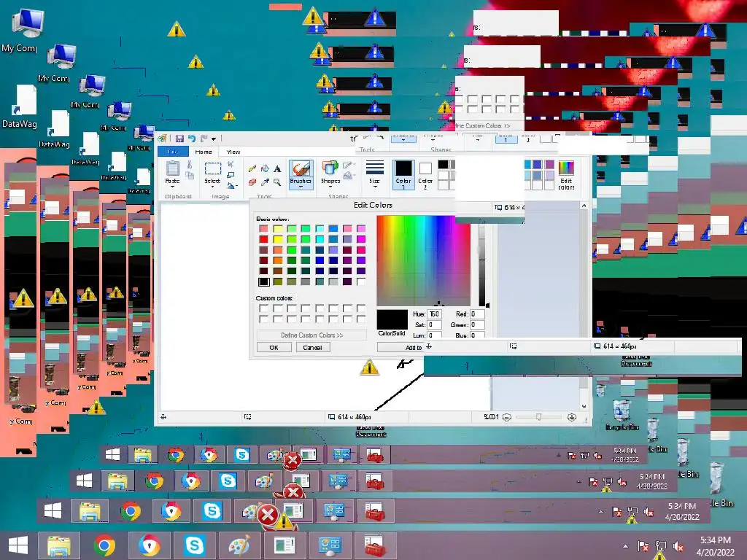Click the muted volume icon in bottom taskbar tray
Image resolution: width=747 pixels, height=560 pixels.
[x=678, y=546]
